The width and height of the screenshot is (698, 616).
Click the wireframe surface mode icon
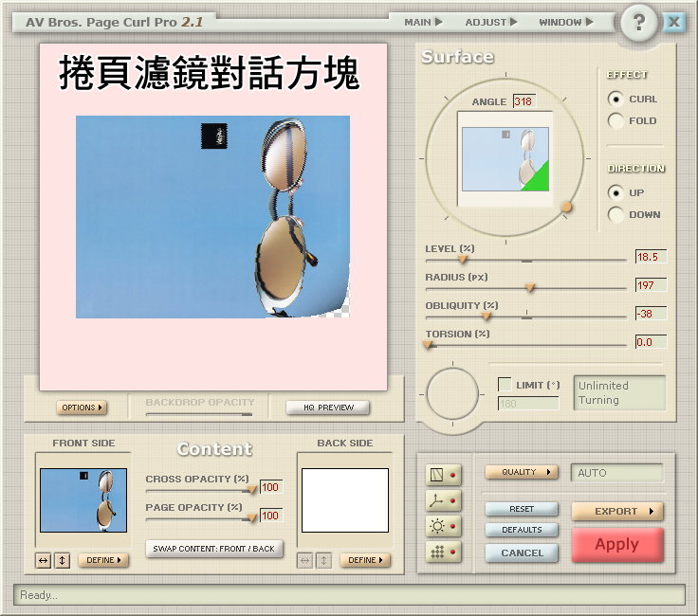(443, 475)
